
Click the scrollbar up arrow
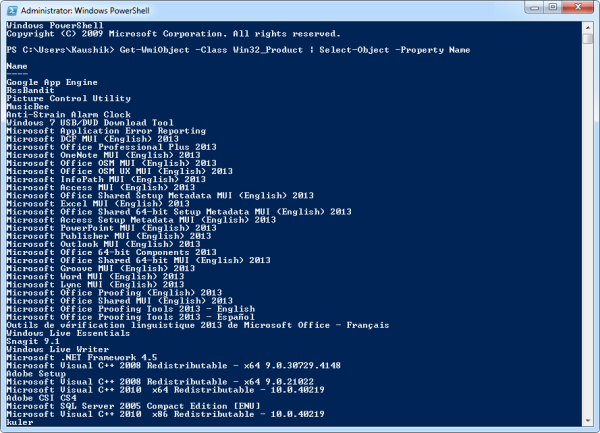[x=587, y=28]
